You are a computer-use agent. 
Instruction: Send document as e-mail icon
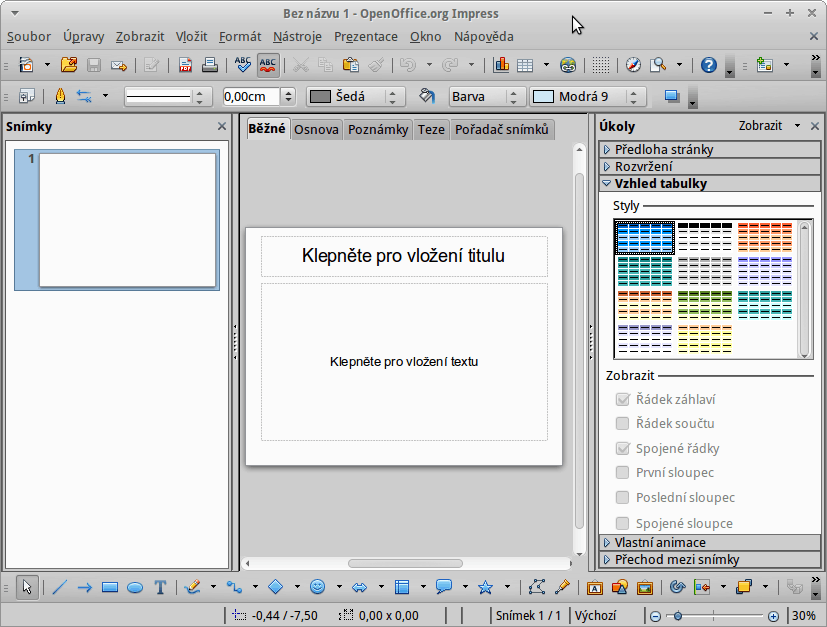pyautogui.click(x=119, y=65)
